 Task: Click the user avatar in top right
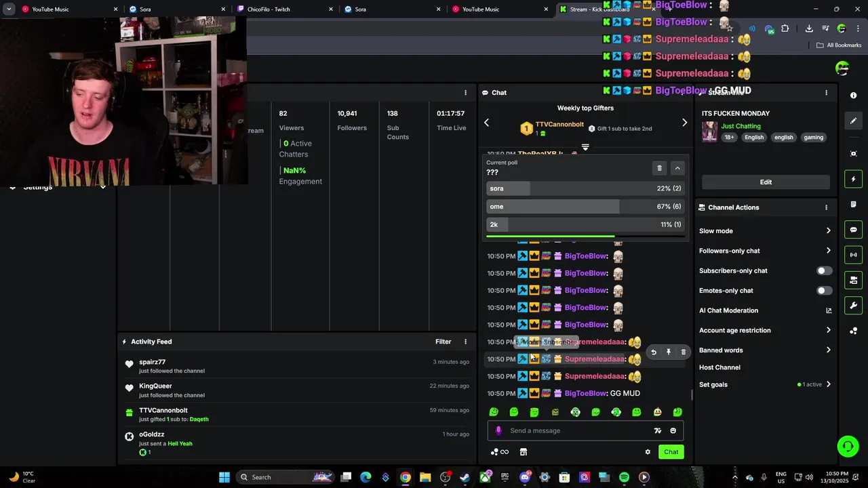842,68
